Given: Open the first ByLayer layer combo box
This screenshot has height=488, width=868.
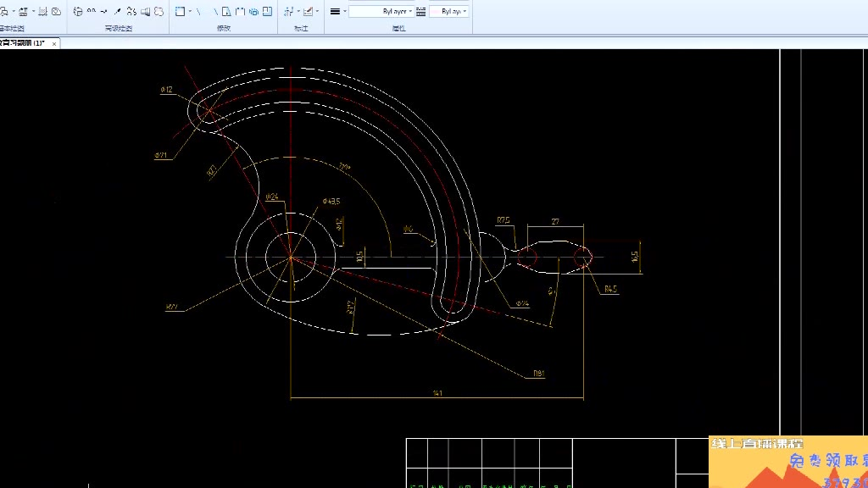Looking at the screenshot, I should pyautogui.click(x=381, y=12).
